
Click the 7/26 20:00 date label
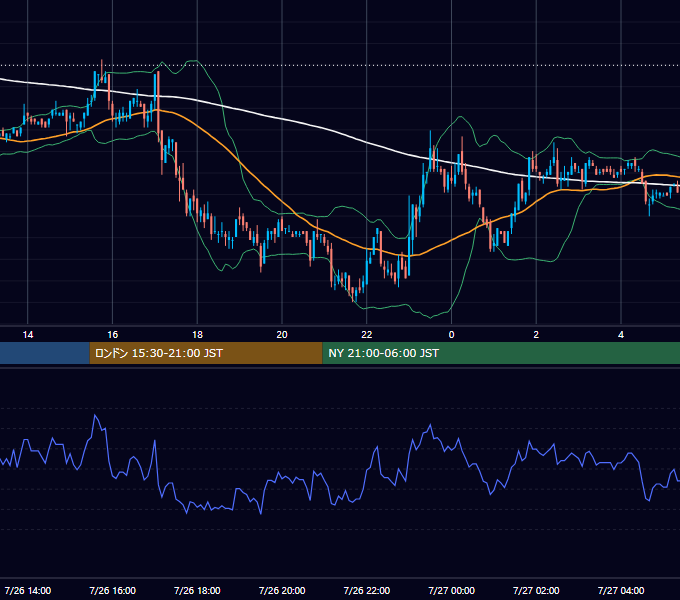(x=282, y=590)
